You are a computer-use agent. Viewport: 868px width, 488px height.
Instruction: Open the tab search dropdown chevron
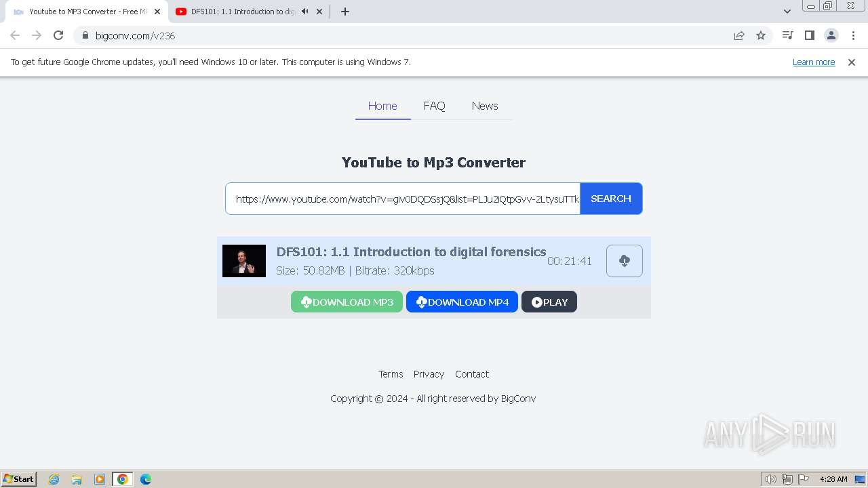(x=787, y=12)
